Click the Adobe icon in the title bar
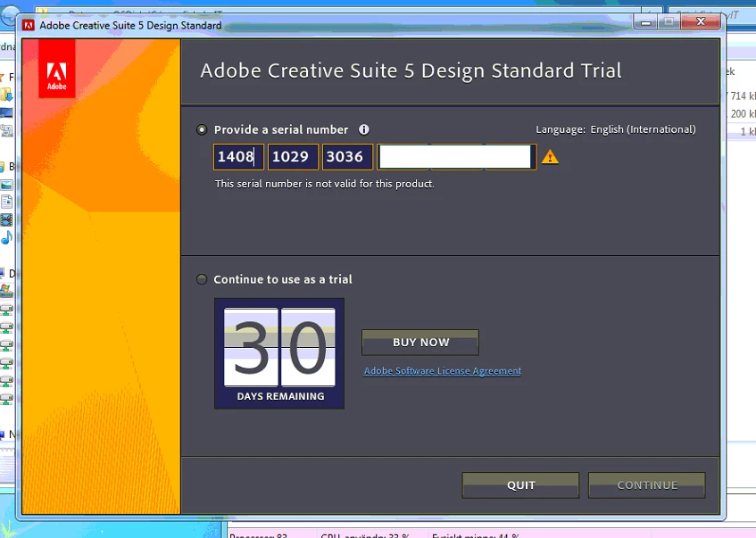Viewport: 756px width, 538px height. 29,25
